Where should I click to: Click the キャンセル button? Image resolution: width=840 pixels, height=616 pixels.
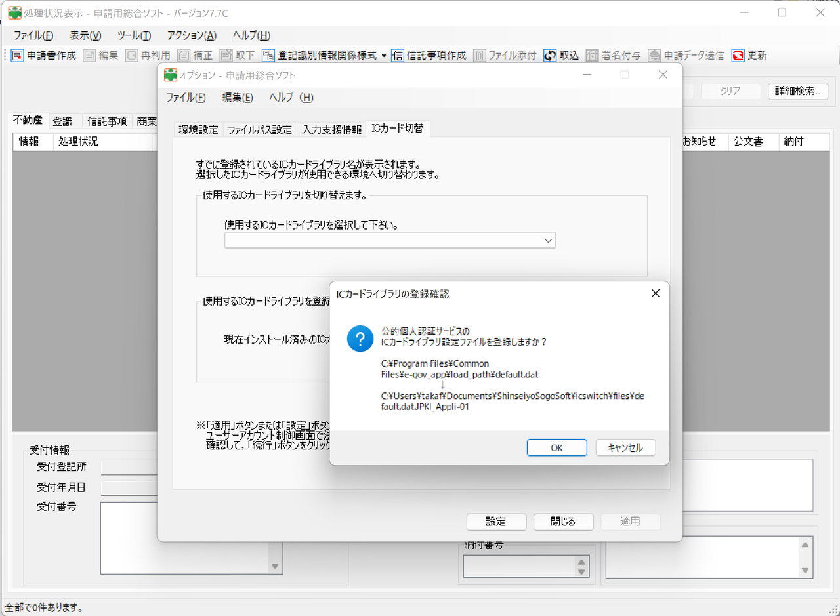coord(625,448)
